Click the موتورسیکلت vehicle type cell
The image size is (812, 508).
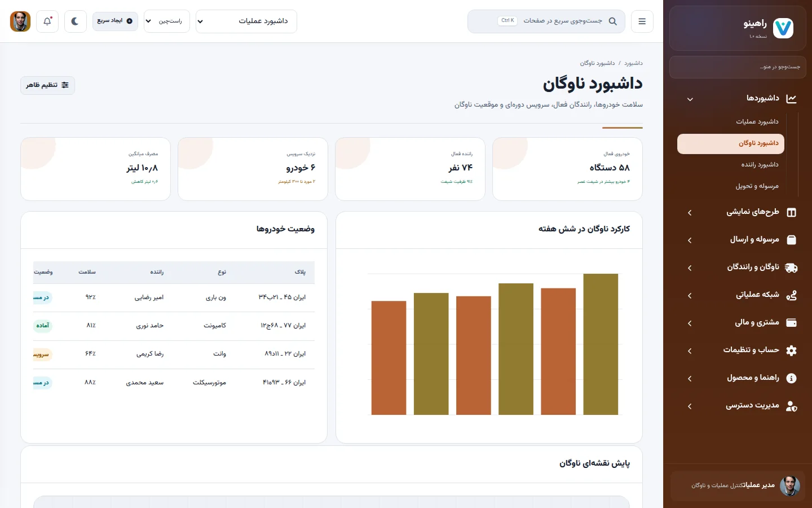tap(209, 383)
